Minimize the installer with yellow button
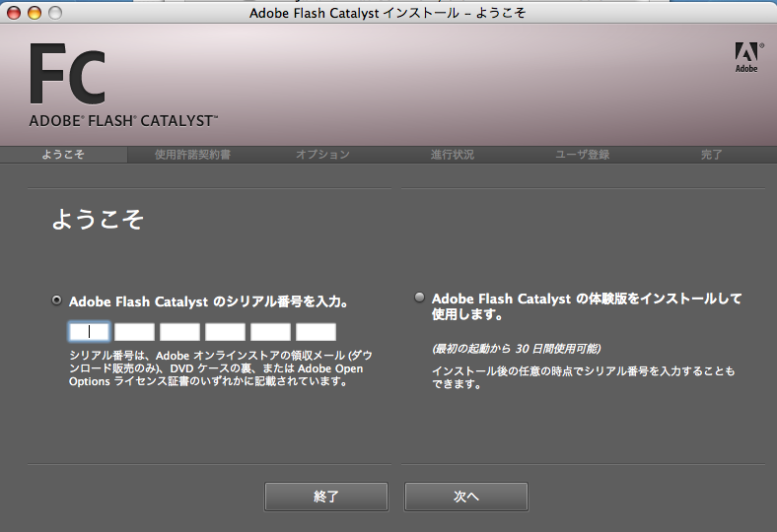This screenshot has width=777, height=532. [x=35, y=13]
